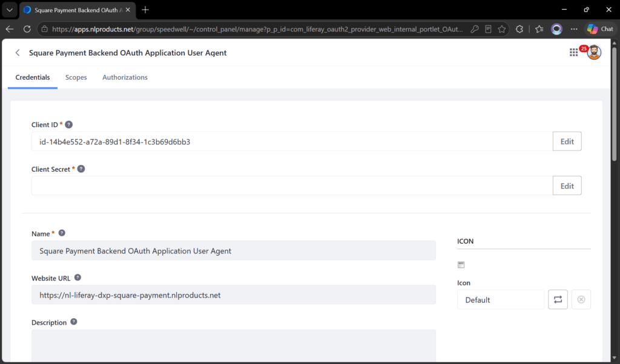Screen dimensions: 620x364
Task: Show help for Client ID field
Action: [x=69, y=125]
